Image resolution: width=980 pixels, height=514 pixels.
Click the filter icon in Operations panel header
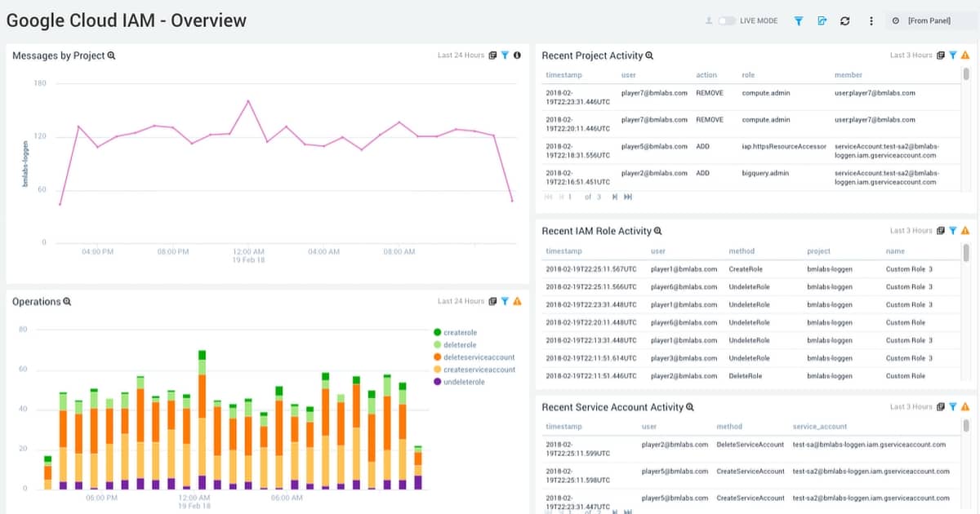click(505, 301)
